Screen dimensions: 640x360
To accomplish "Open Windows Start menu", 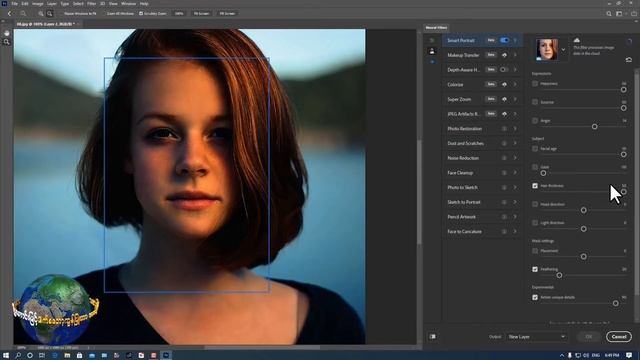I will point(6,356).
